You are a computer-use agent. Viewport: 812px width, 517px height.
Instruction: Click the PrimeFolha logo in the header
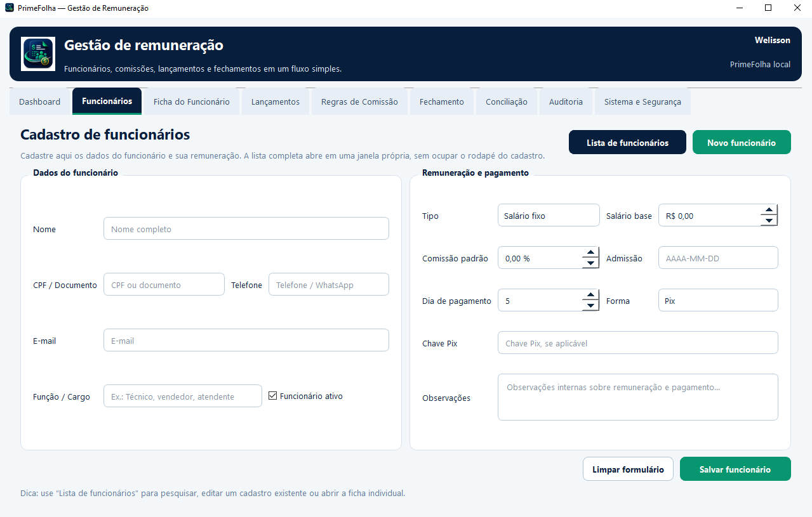38,53
